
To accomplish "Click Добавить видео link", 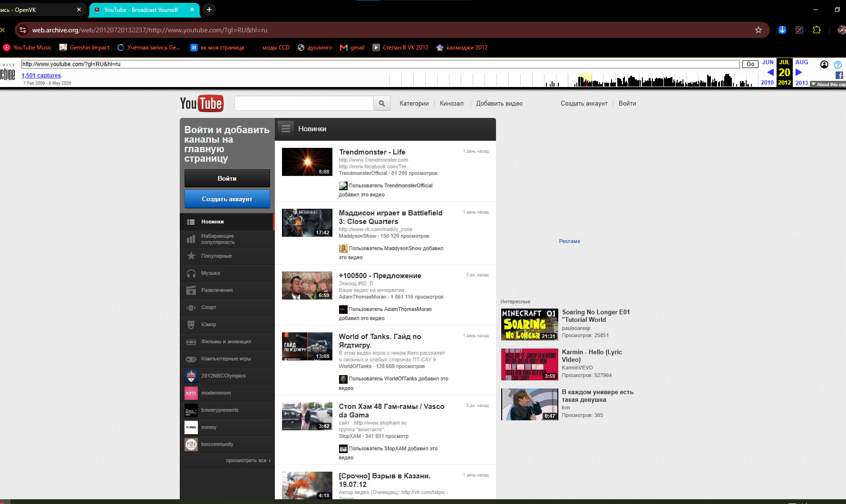I will (499, 104).
